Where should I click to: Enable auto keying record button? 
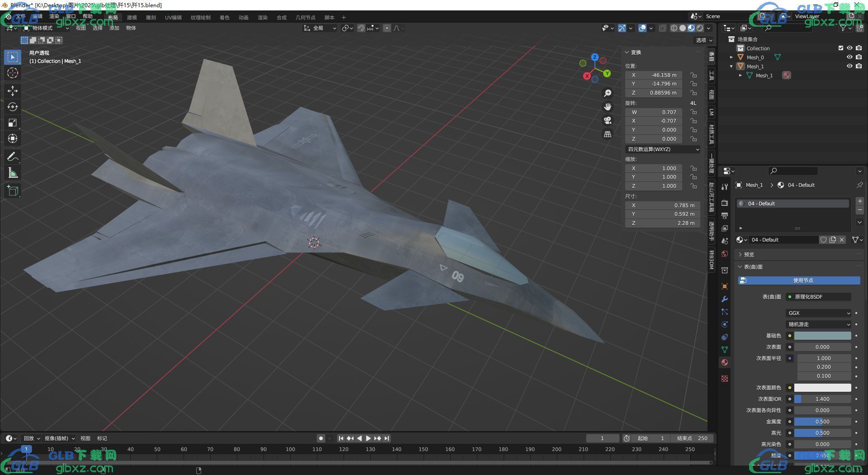[321, 438]
